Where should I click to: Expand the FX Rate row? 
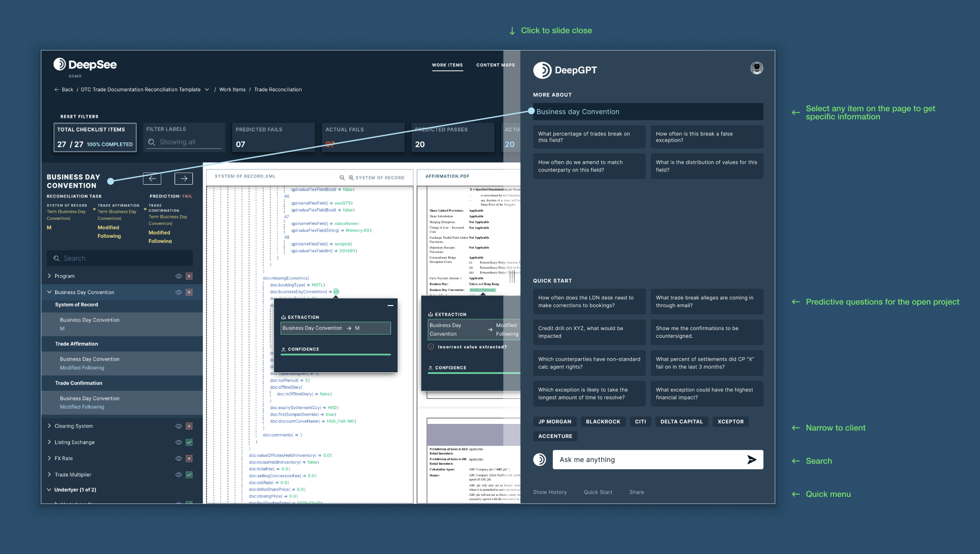[49, 459]
